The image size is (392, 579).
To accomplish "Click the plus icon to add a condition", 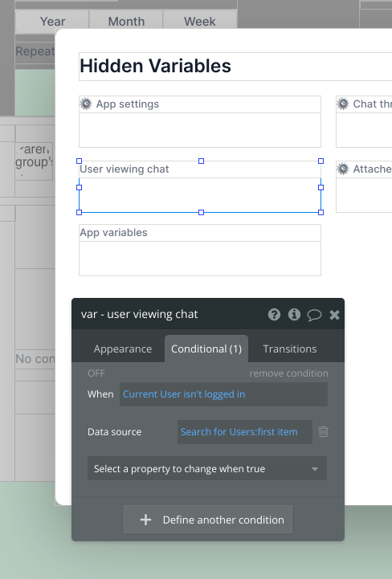I will (145, 520).
